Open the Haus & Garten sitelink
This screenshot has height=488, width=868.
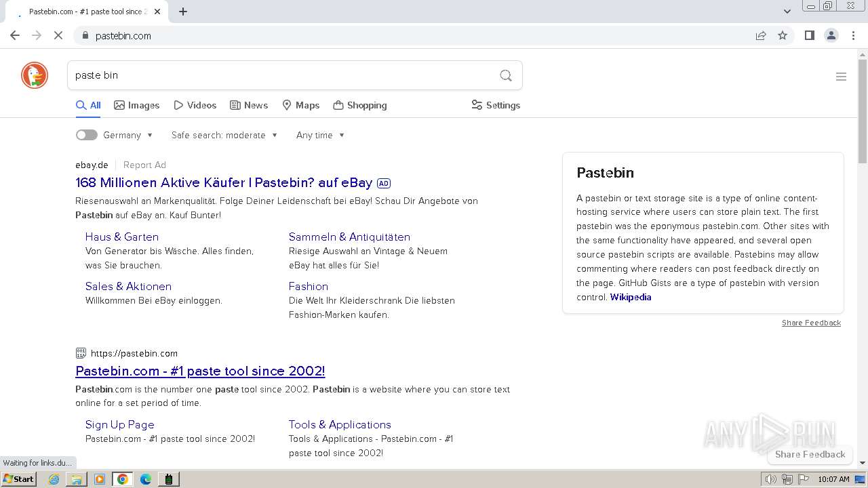coord(122,237)
